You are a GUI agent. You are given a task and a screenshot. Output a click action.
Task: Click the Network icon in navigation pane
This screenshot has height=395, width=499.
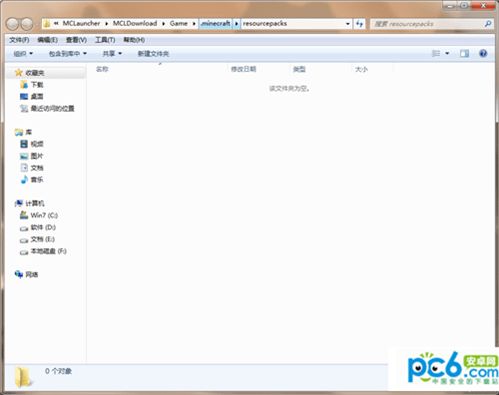(x=19, y=274)
